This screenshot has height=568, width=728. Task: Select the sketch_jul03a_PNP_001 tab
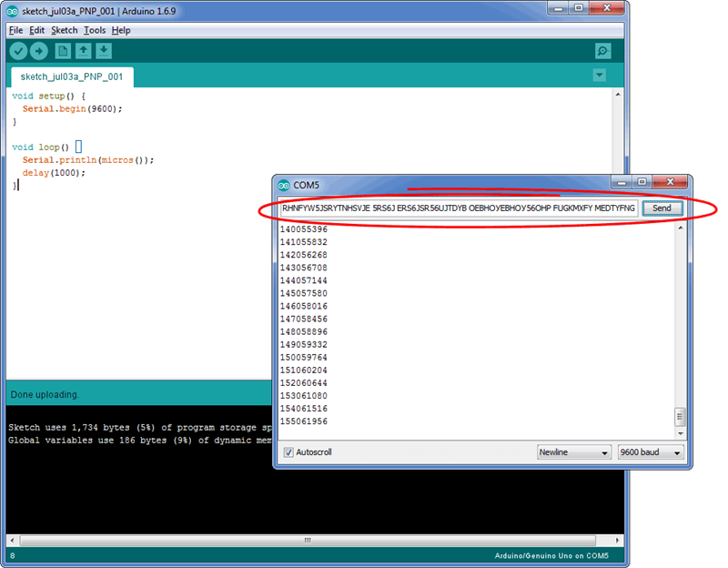71,77
